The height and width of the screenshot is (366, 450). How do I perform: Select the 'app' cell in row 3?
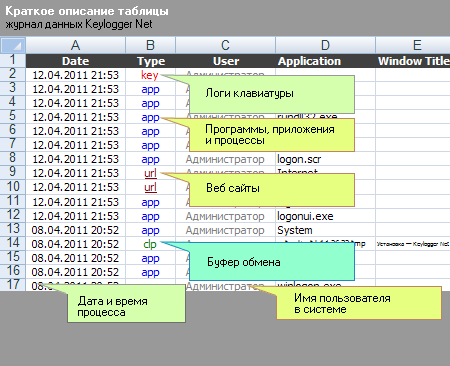(150, 89)
